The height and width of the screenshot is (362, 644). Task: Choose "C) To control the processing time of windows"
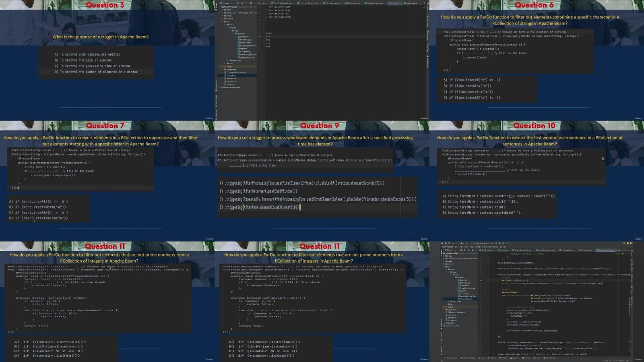click(93, 66)
